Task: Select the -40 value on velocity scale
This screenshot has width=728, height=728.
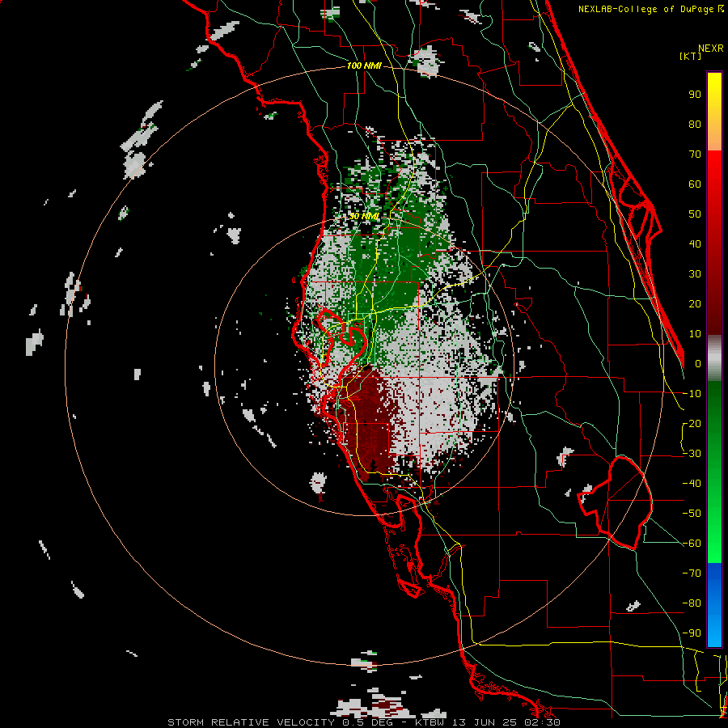Action: (692, 484)
